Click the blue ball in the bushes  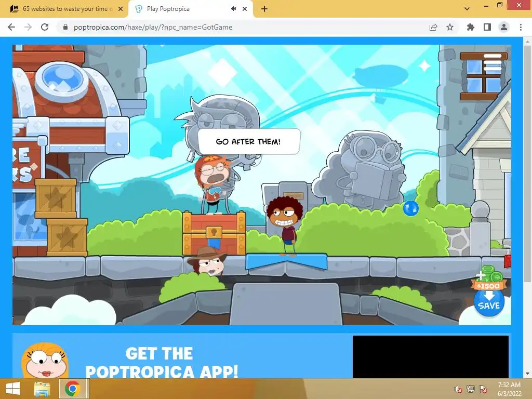pos(411,208)
